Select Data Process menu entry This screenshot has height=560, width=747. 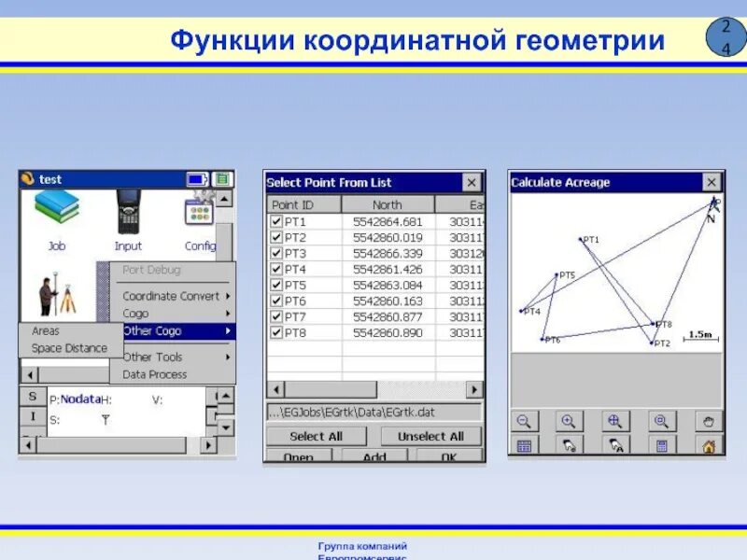[x=154, y=374]
